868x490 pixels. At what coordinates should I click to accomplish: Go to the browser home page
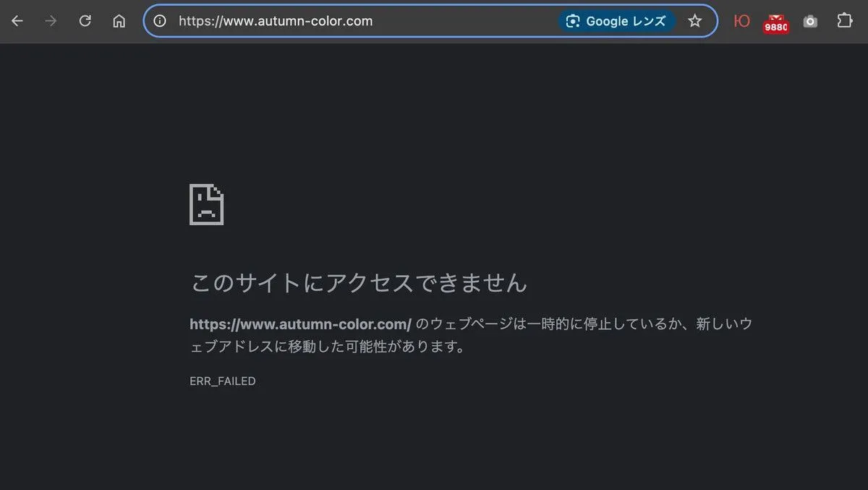click(119, 21)
